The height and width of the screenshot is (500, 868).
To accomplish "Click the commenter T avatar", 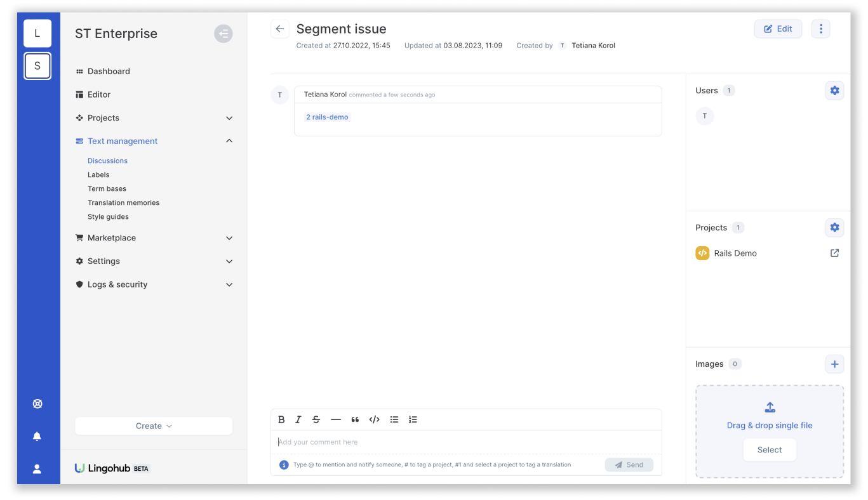I will tap(280, 95).
